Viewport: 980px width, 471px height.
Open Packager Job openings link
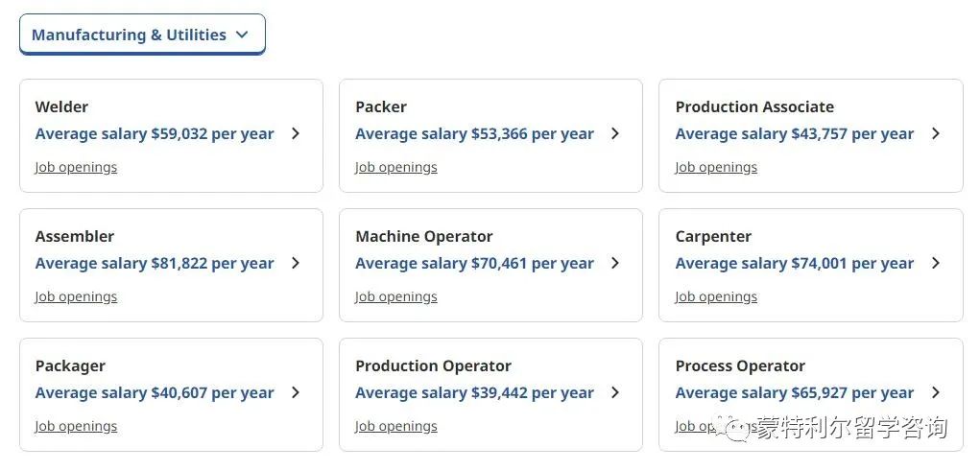point(76,426)
